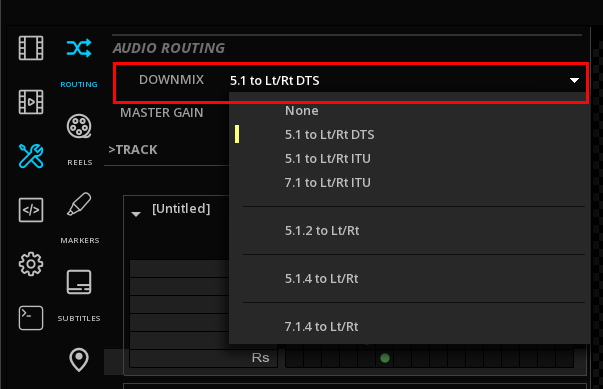
Task: Choose 5.1.4 to Lt/Rt option
Action: pos(321,278)
